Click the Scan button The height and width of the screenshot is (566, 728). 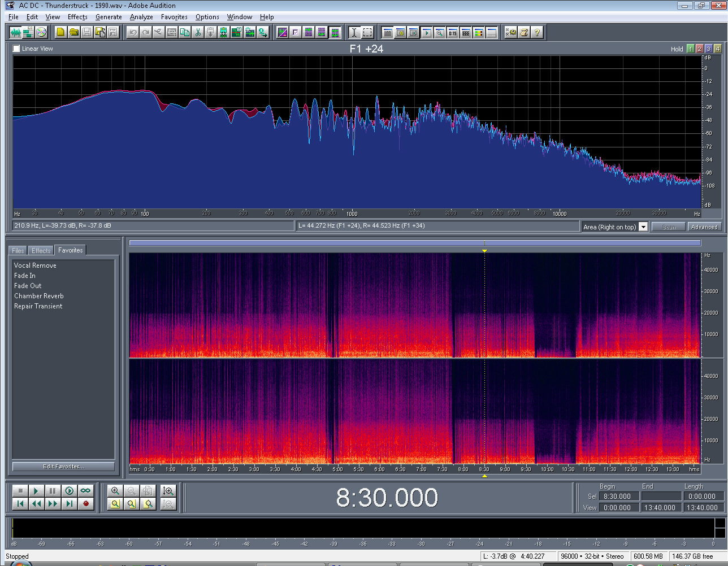tap(668, 227)
